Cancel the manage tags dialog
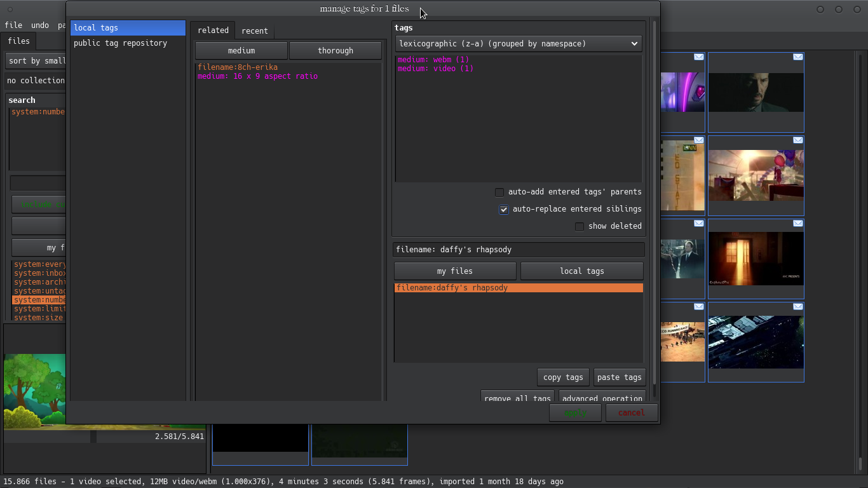Viewport: 868px width, 488px height. 632,413
